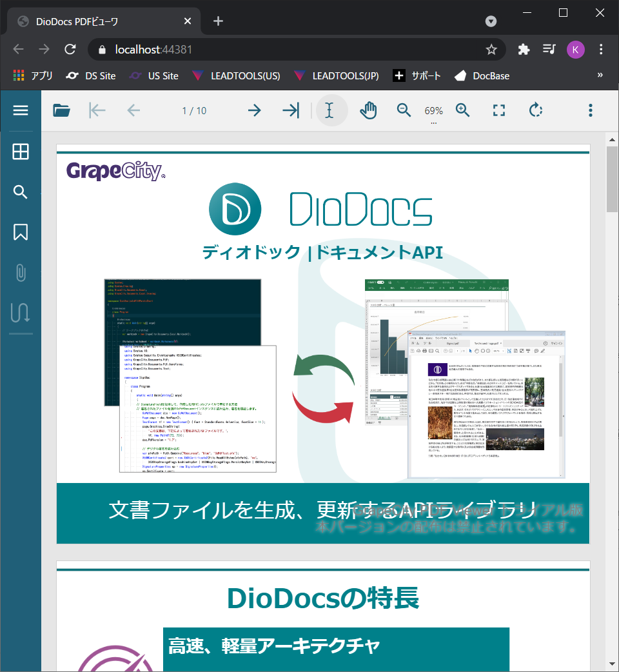Open the bookmarks outline panel

tap(21, 232)
